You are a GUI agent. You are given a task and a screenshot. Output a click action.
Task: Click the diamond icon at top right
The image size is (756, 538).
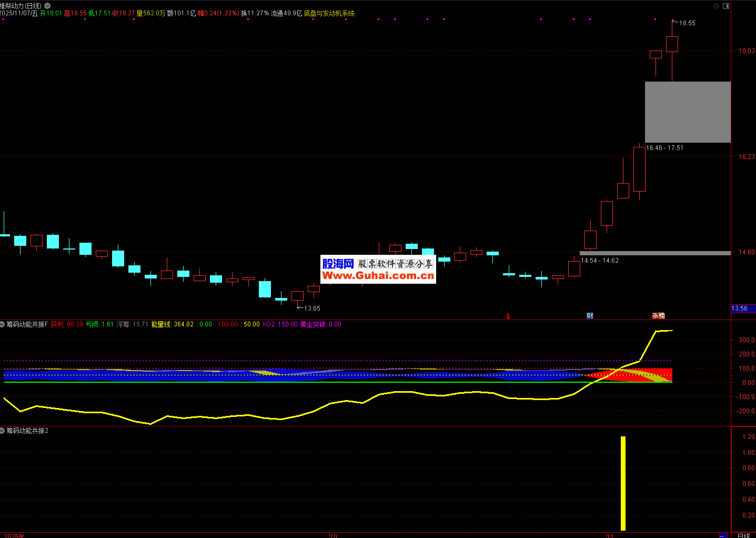pos(716,6)
